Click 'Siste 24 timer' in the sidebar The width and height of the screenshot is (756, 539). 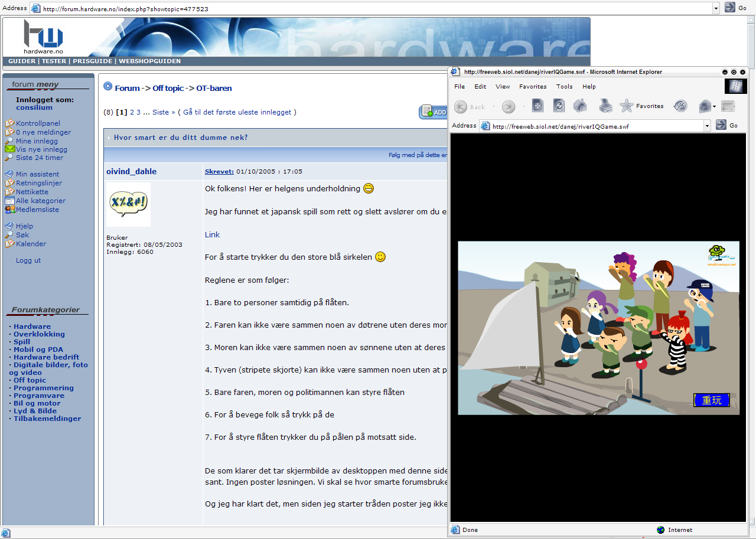pos(40,158)
